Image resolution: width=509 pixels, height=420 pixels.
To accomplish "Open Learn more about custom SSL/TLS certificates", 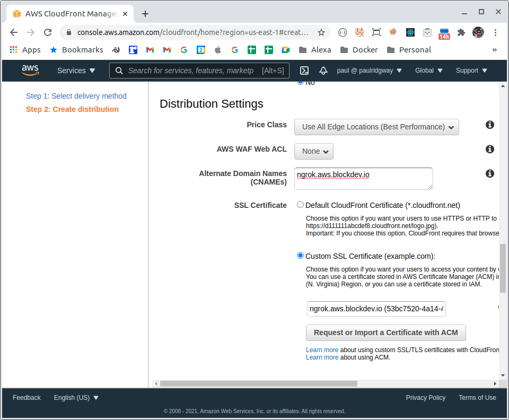I will click(322, 350).
